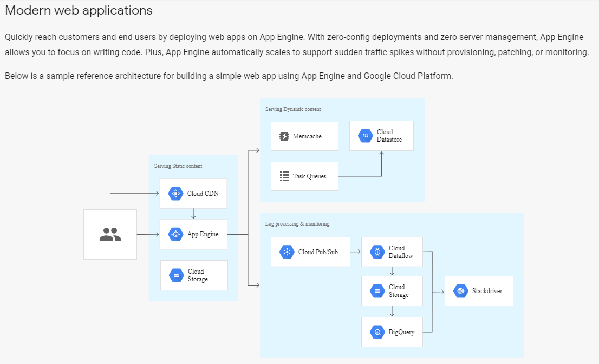Click the paragraph starting "Quickly reach customers"
This screenshot has height=364, width=599.
coord(297,45)
